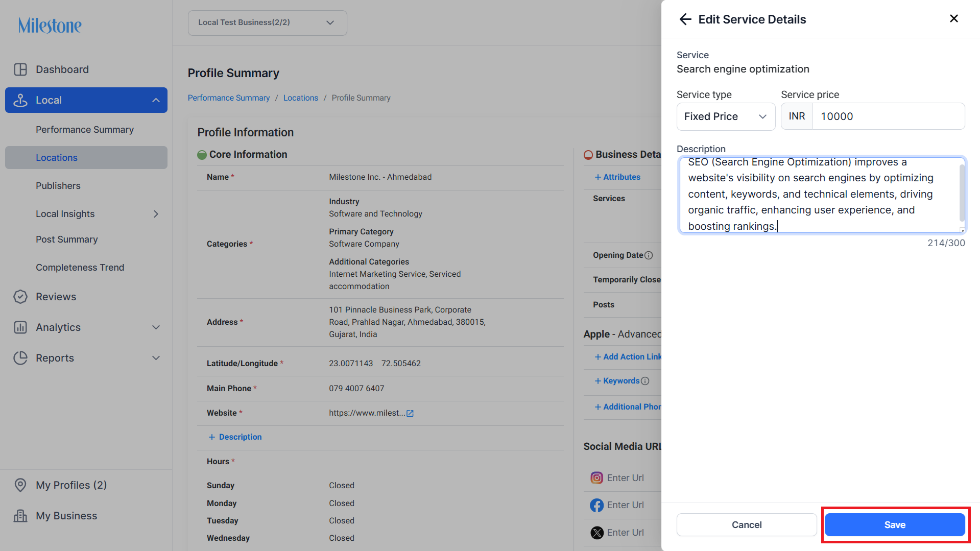Click the 079 4007 6407 phone number
The image size is (980, 551).
(x=356, y=389)
